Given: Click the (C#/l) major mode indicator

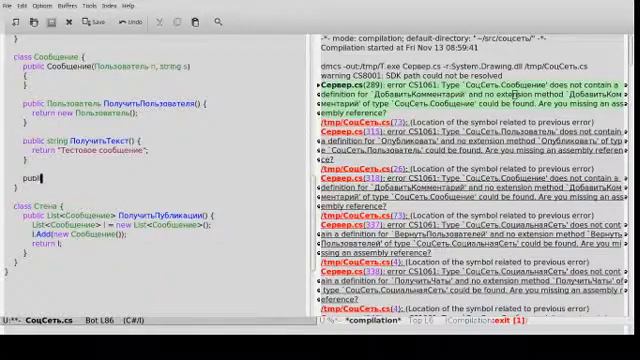Looking at the screenshot, I should pos(133,320).
